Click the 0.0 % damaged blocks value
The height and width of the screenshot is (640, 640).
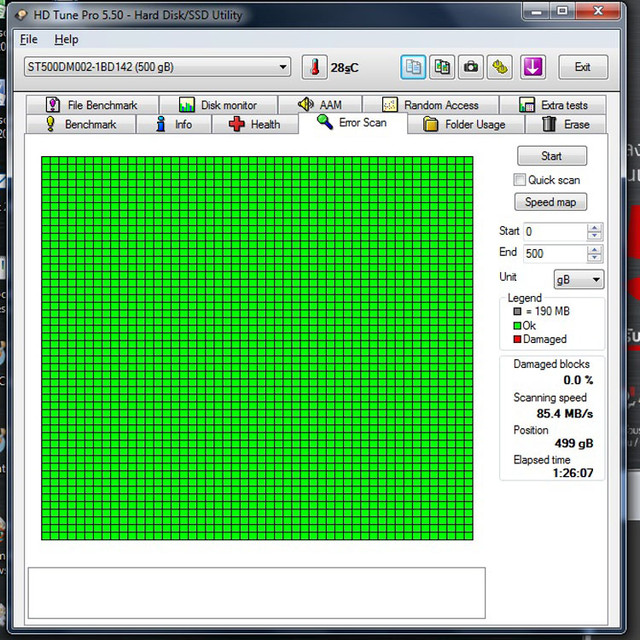(x=578, y=380)
